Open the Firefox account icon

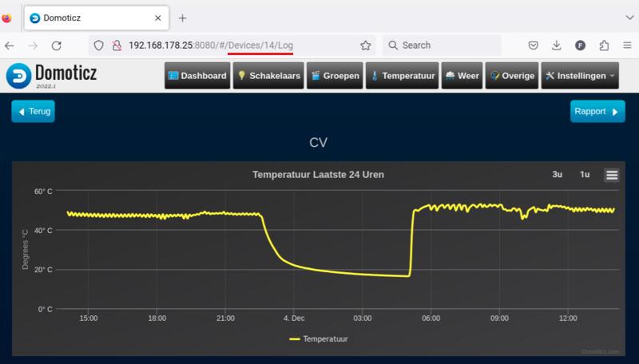tap(581, 45)
